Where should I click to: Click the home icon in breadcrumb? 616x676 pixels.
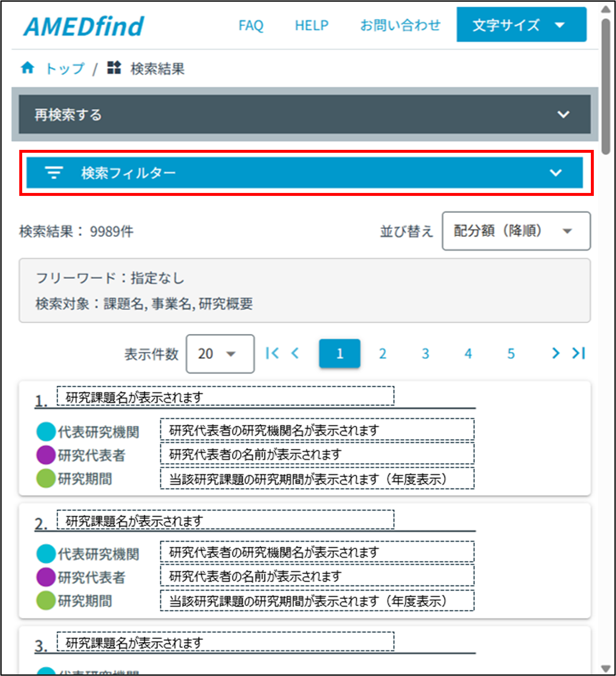point(28,68)
